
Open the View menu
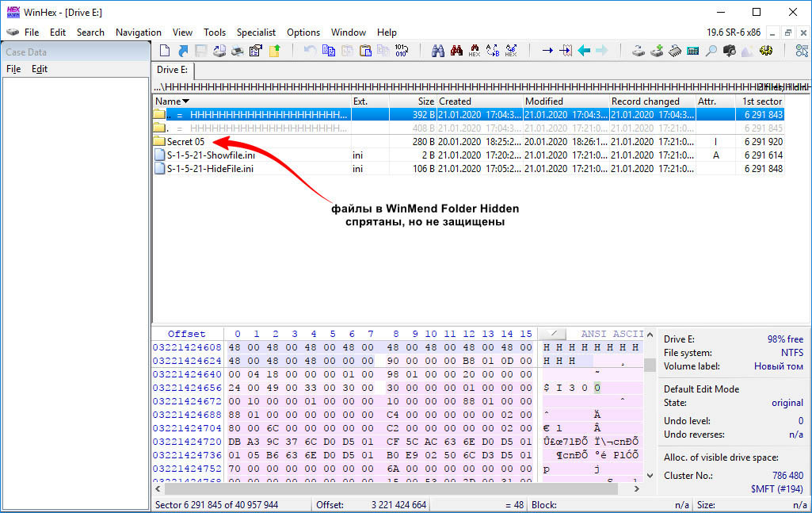pos(182,33)
